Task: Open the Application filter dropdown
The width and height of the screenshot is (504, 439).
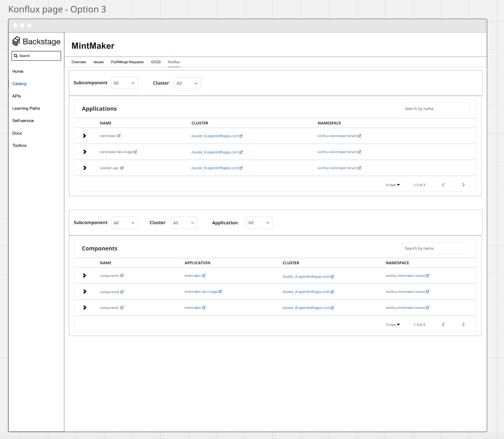Action: coord(259,223)
